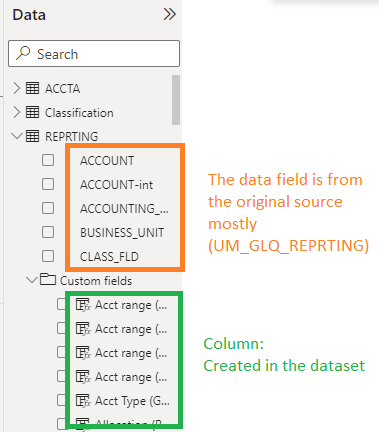Screen dimensions: 379x432
Task: Check the ACCOUNT field checkbox
Action: click(48, 160)
